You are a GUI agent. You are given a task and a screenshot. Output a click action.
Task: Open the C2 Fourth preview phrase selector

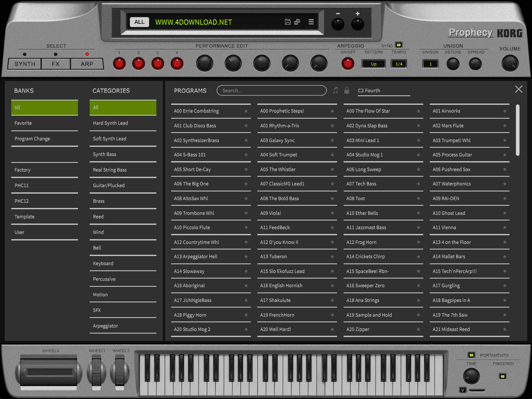click(384, 91)
